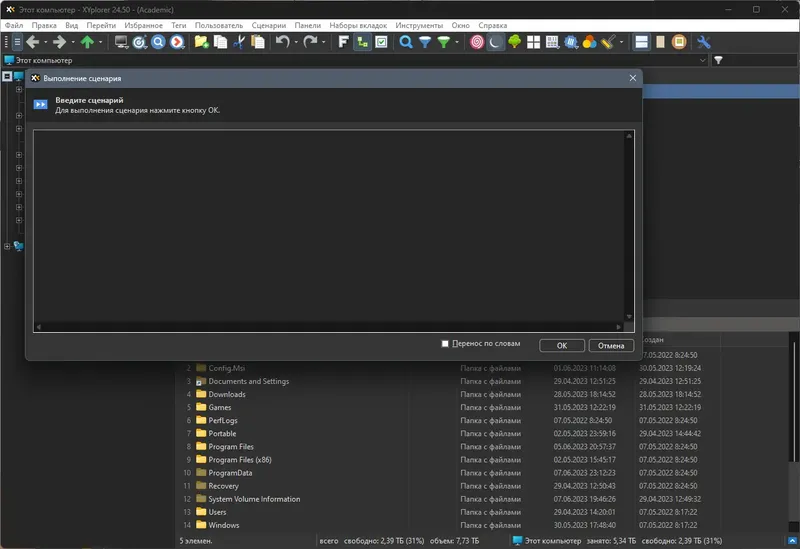Click the Redo arrow icon

click(310, 42)
